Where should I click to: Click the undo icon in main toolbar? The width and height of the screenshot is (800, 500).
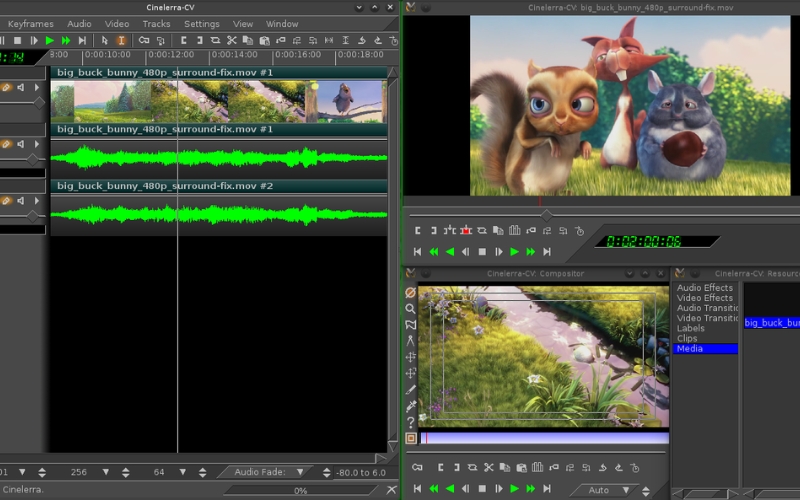(362, 40)
